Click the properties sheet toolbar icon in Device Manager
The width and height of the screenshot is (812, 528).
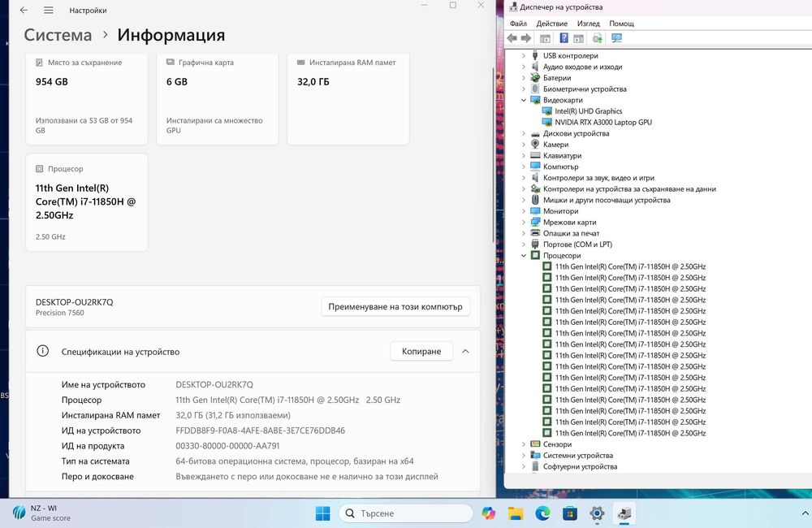(x=578, y=38)
